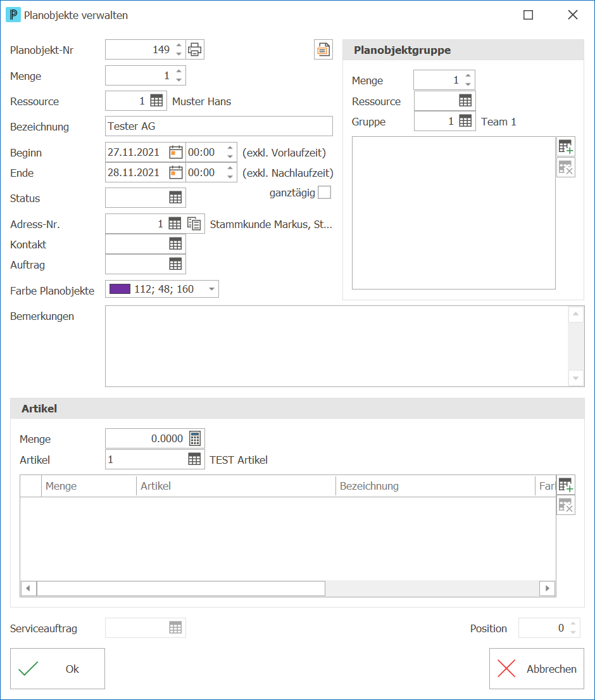Click right arrow of Artikel table scrollbar
Viewport: 595px width, 700px height.
point(548,589)
